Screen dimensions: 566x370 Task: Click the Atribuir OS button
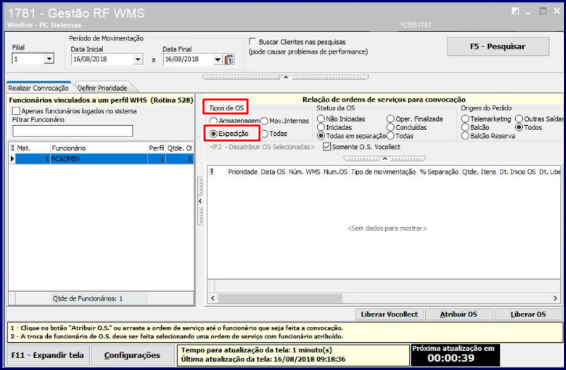pos(458,314)
